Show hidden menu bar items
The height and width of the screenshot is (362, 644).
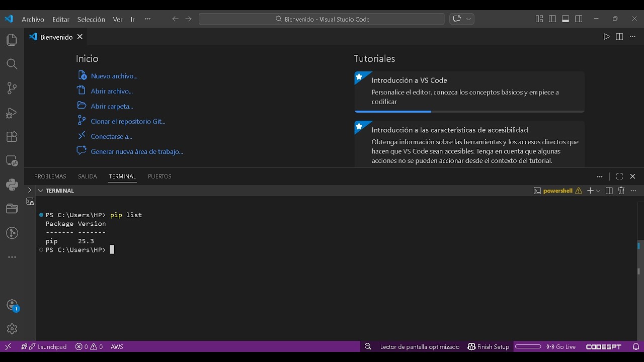click(x=147, y=19)
